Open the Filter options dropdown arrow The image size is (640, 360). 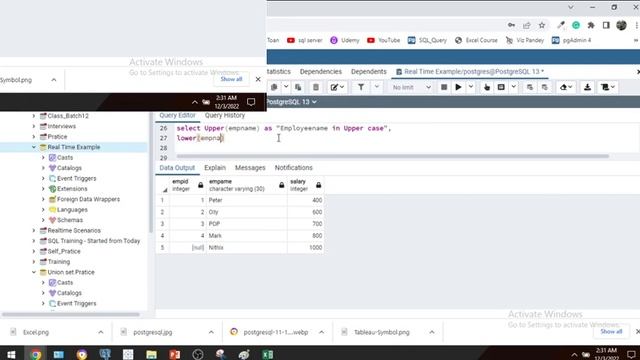376,87
